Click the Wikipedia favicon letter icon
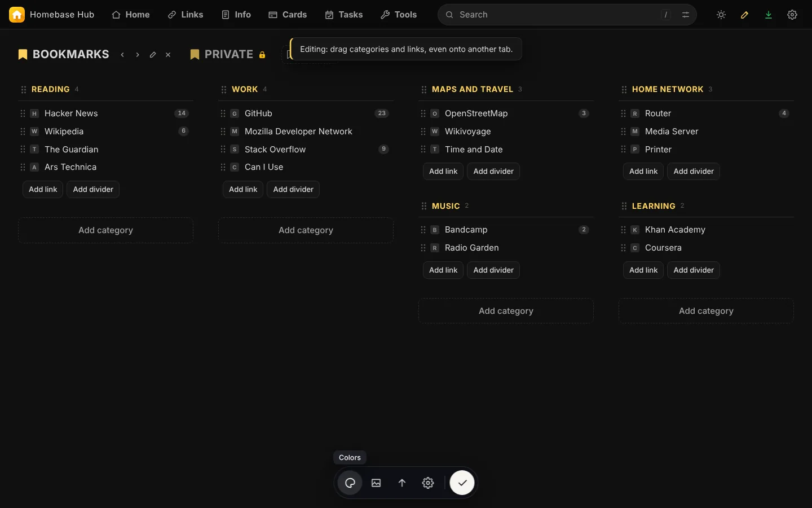Screen dimensions: 812x508 pyautogui.click(x=34, y=132)
